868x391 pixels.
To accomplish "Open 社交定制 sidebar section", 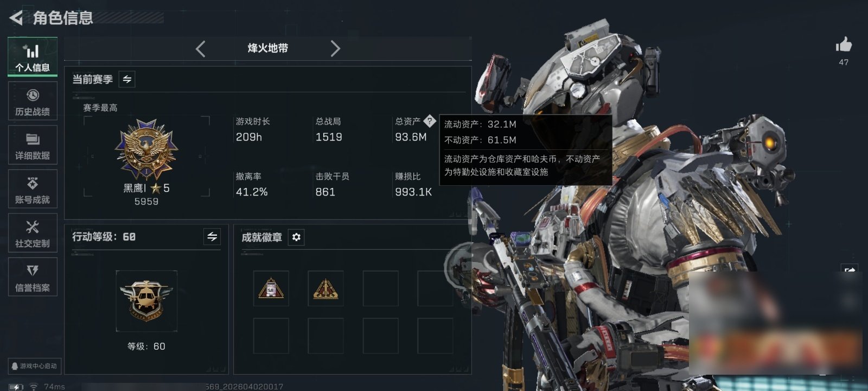I will coord(33,233).
